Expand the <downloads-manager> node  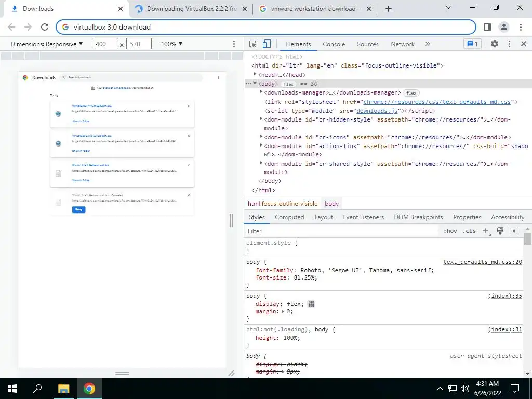[261, 92]
